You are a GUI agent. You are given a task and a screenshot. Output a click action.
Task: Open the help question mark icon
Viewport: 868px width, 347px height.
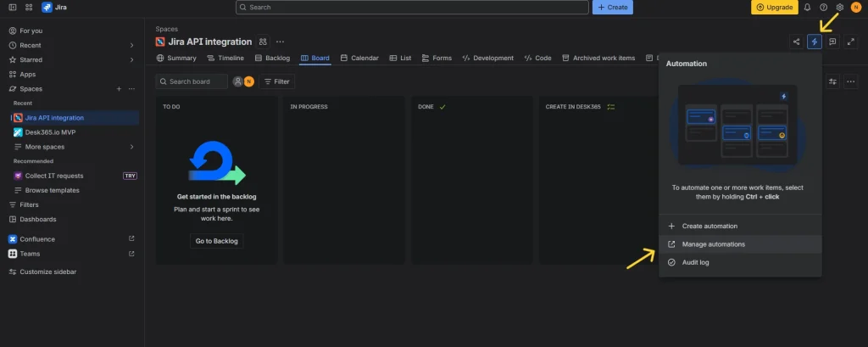(824, 7)
